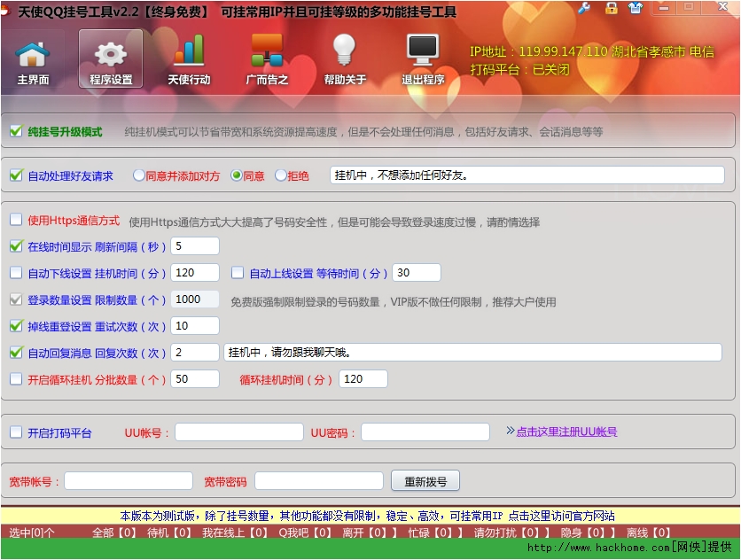Click the 离线【0】 status filter

(649, 533)
